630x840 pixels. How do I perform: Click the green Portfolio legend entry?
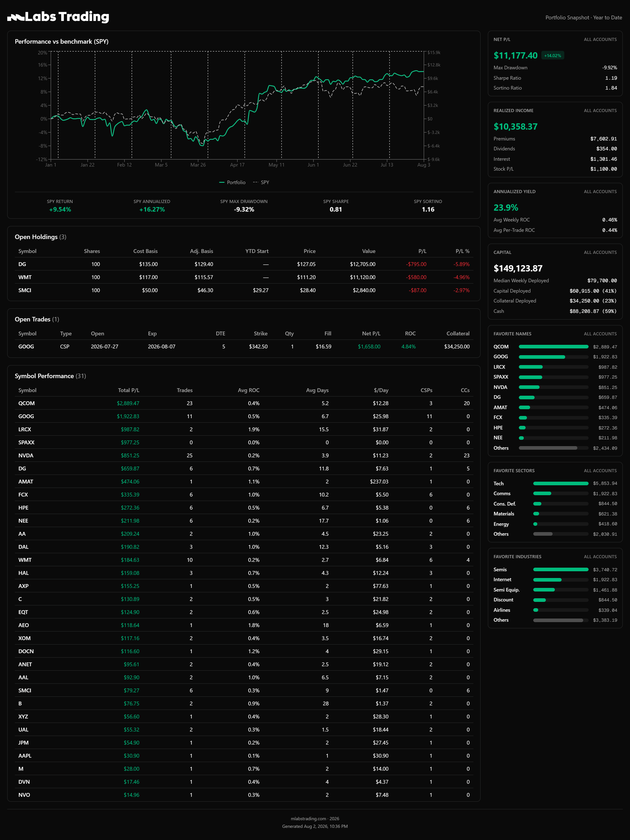tap(232, 182)
